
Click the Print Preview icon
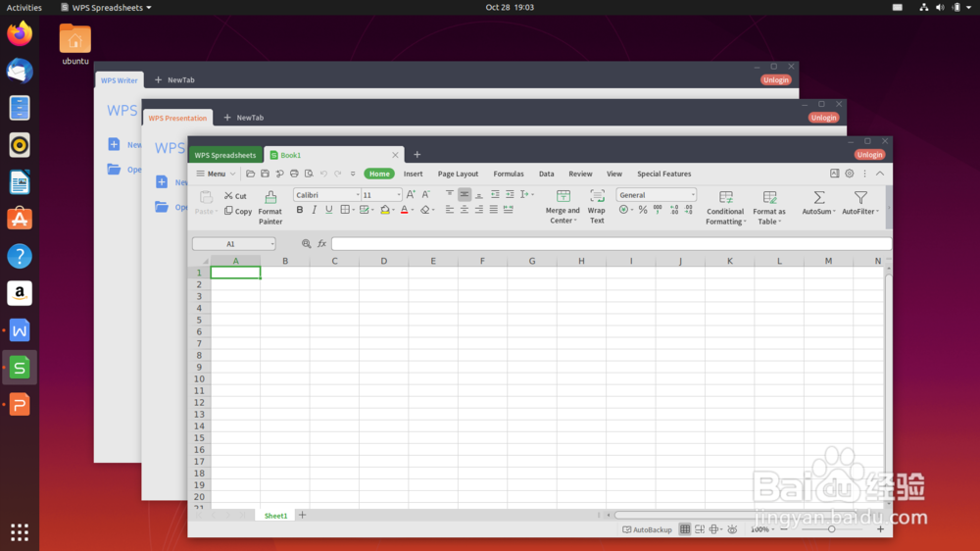click(309, 174)
